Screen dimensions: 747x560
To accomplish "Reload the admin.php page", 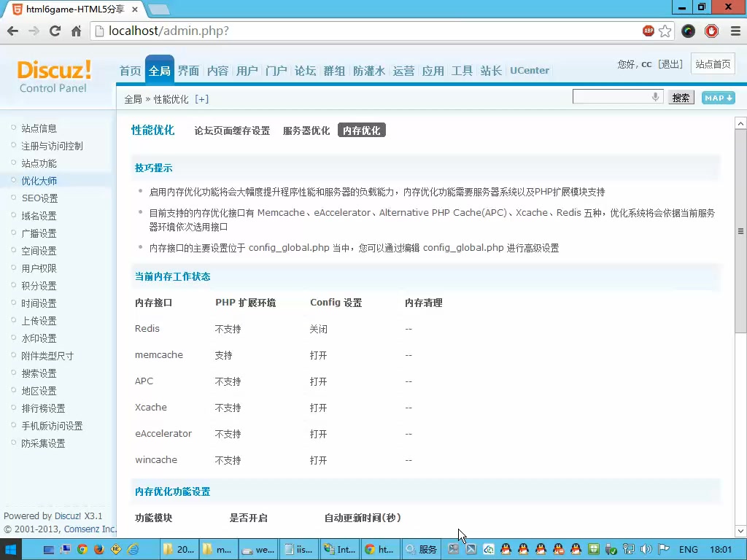I will coord(55,31).
